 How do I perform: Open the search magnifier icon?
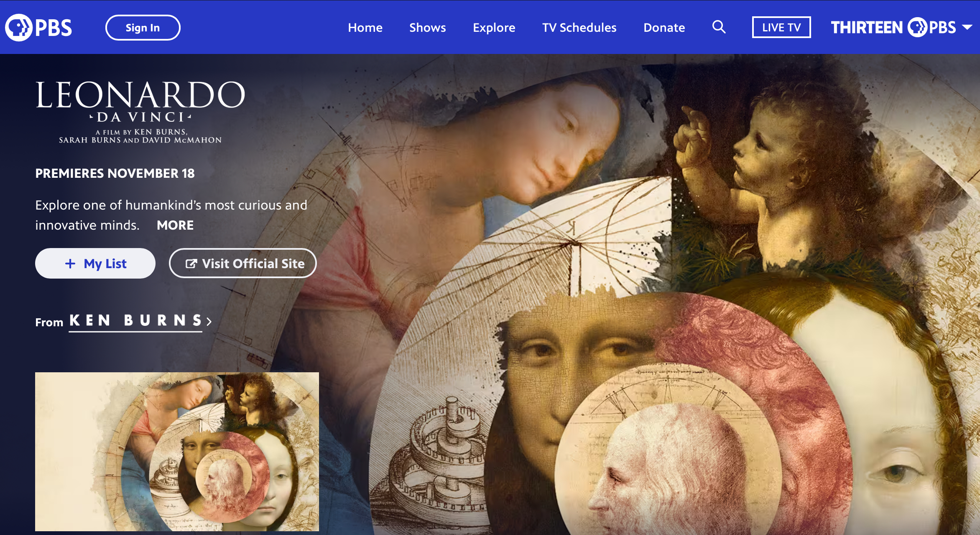click(x=719, y=27)
